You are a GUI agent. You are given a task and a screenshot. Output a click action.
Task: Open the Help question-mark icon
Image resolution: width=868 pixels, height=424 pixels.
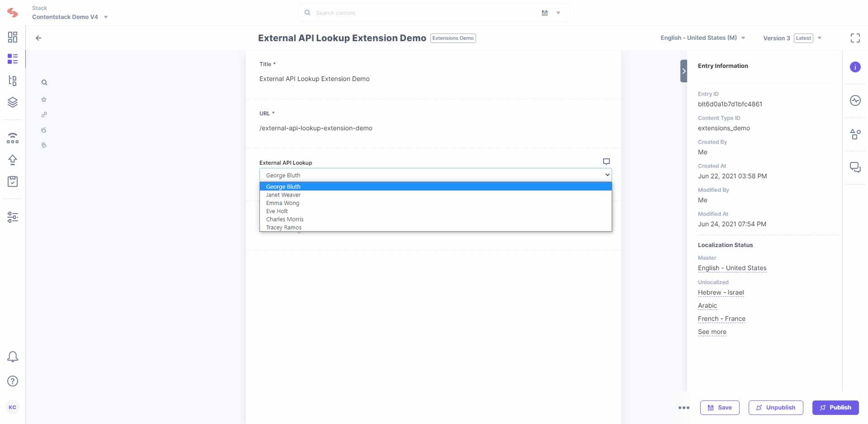click(x=12, y=381)
